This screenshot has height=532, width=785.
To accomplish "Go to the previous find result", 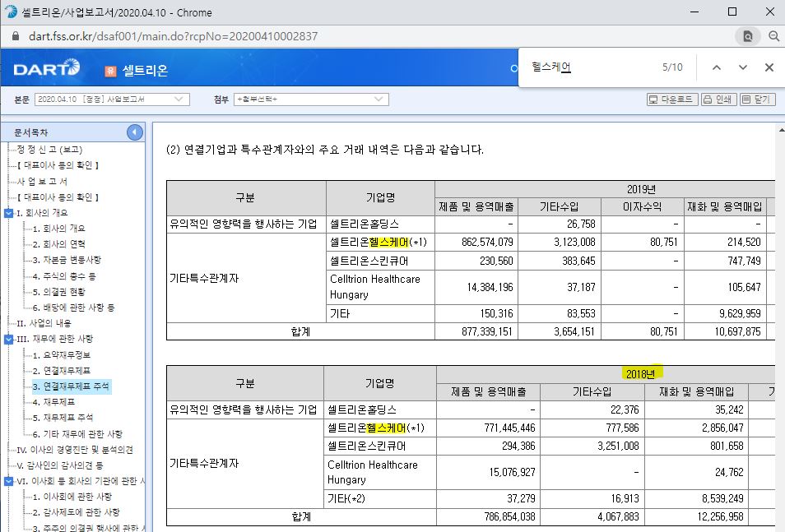I will [x=717, y=67].
